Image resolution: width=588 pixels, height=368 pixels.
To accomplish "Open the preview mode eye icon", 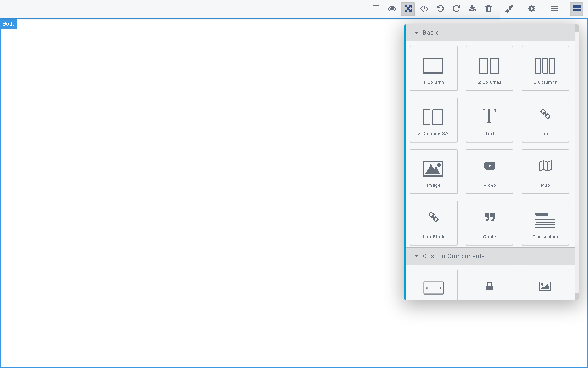I will pyautogui.click(x=391, y=9).
